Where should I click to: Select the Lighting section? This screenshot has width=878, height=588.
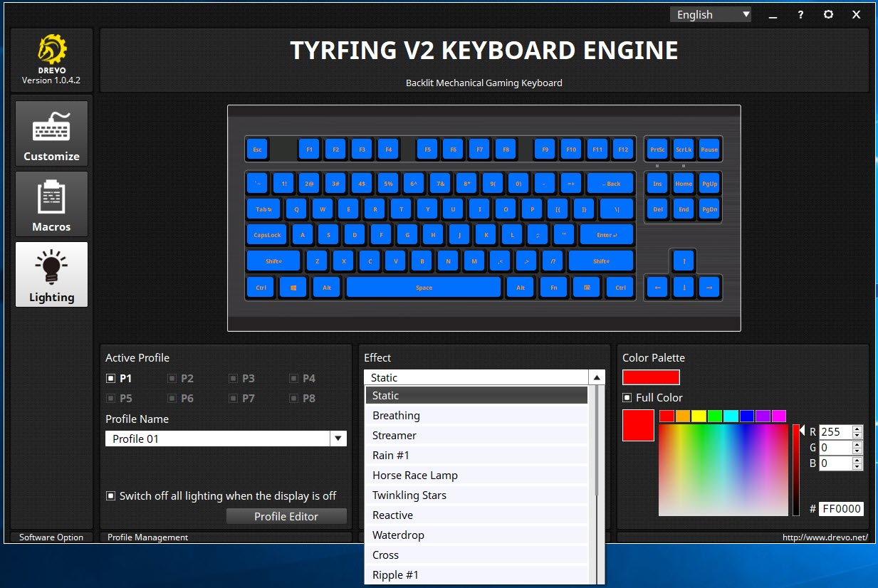click(51, 275)
